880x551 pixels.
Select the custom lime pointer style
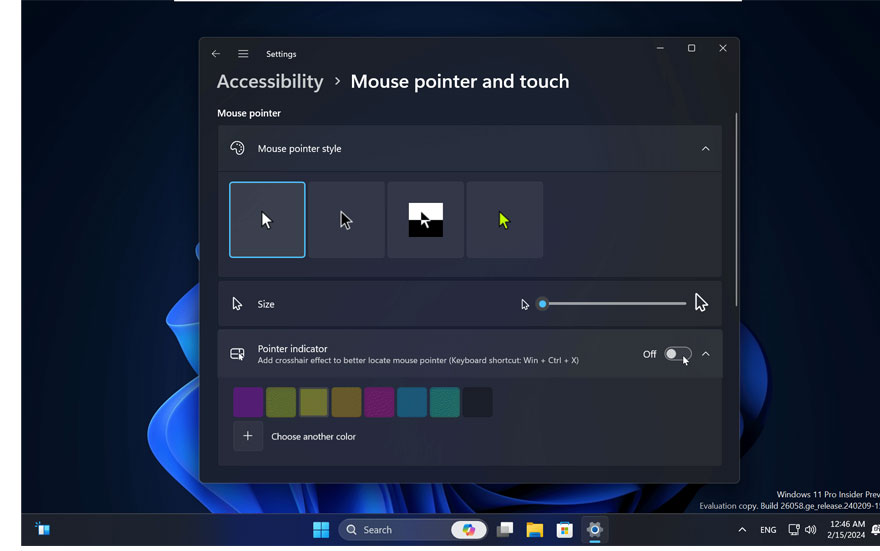tap(505, 220)
